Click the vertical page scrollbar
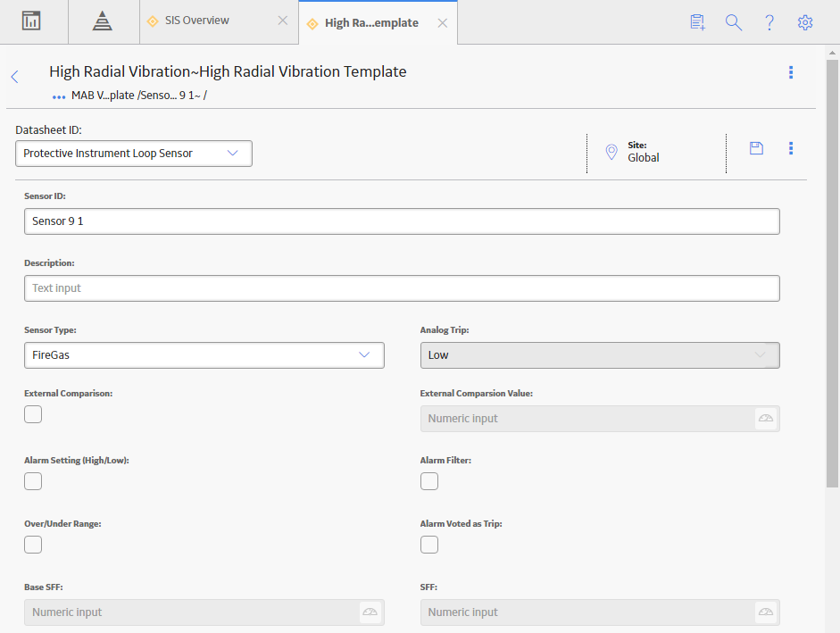The height and width of the screenshot is (633, 840). click(832, 273)
